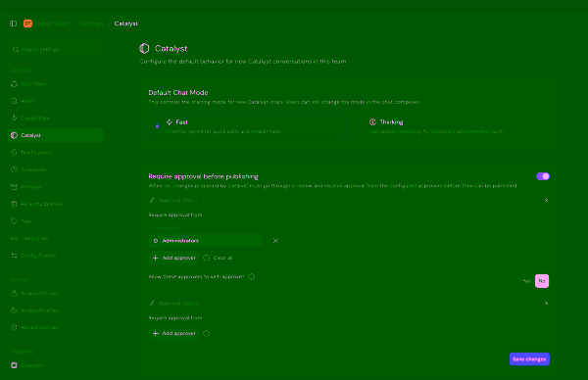Collapse the Groups (1) section

point(164,227)
